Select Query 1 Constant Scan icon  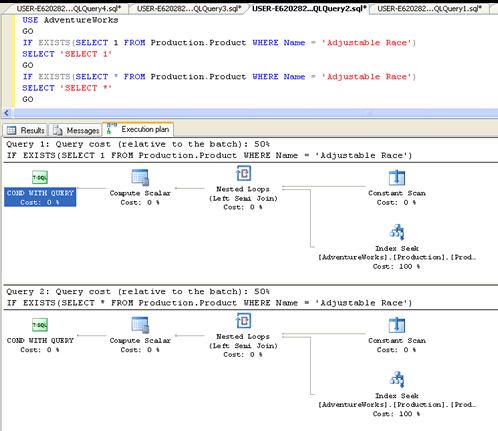[397, 177]
